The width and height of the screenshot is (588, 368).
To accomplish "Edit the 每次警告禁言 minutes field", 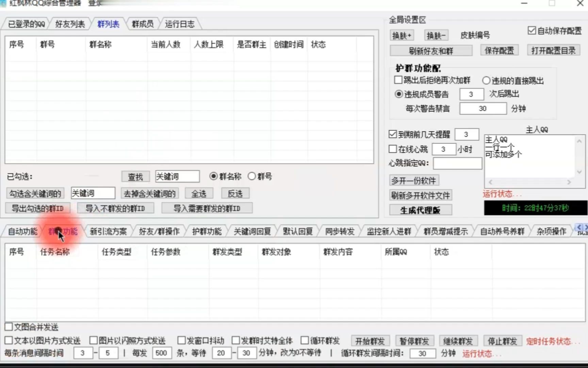I will click(483, 109).
